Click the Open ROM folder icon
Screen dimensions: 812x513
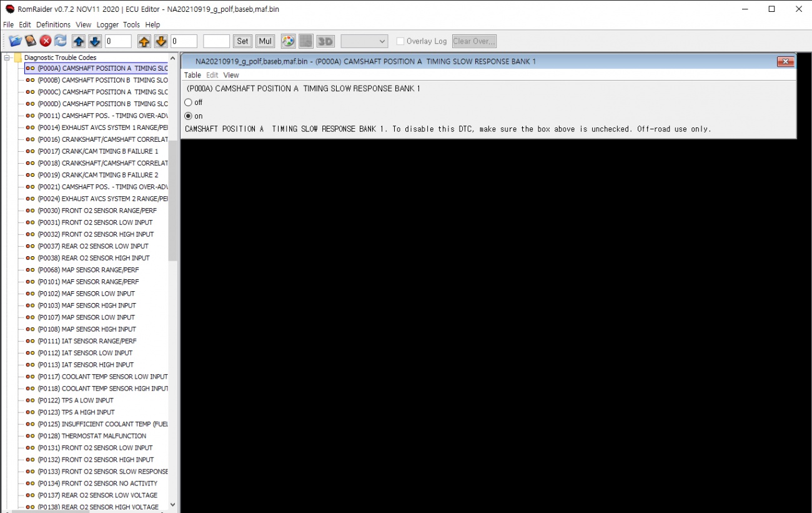pos(15,41)
